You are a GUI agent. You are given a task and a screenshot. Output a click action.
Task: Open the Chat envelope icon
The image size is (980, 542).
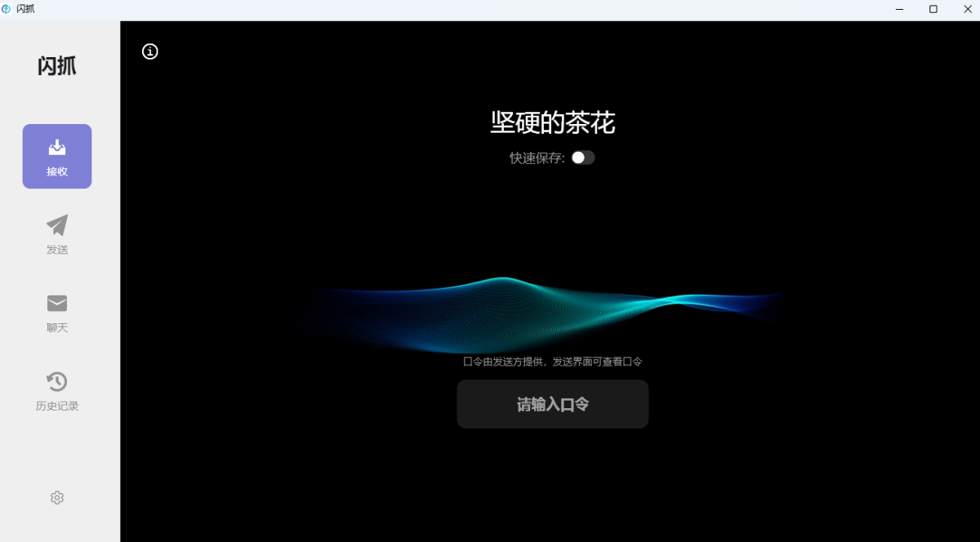(x=57, y=304)
